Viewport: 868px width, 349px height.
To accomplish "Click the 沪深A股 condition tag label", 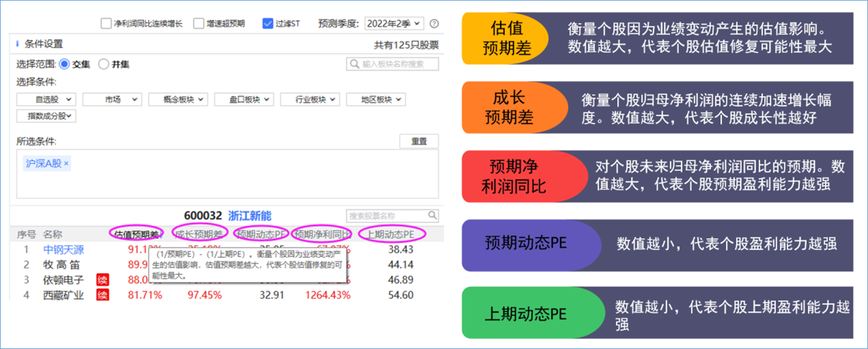I will click(43, 164).
